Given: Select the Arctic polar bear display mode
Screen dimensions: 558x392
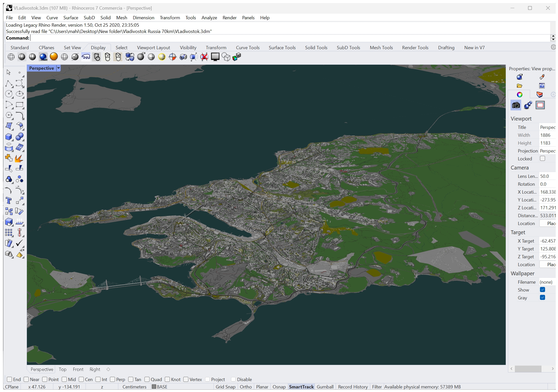Looking at the screenshot, I should [86, 57].
